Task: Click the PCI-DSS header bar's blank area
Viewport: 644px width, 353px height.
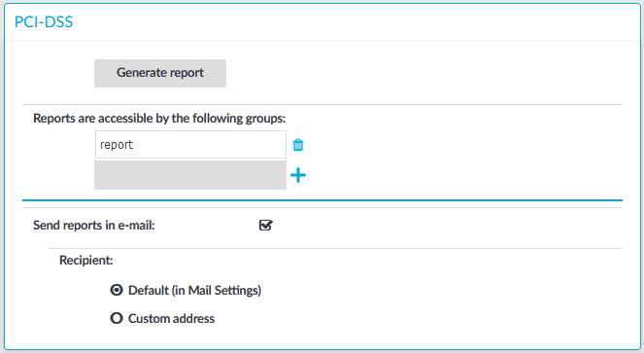Action: pyautogui.click(x=354, y=21)
